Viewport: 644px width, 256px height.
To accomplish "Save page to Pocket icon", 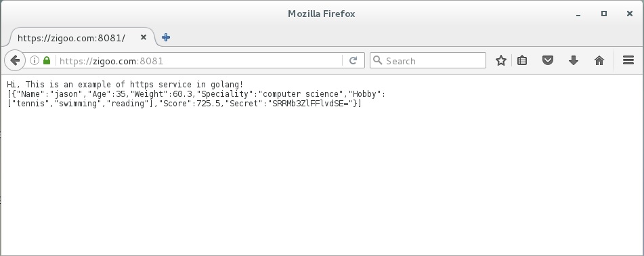I will pos(547,61).
